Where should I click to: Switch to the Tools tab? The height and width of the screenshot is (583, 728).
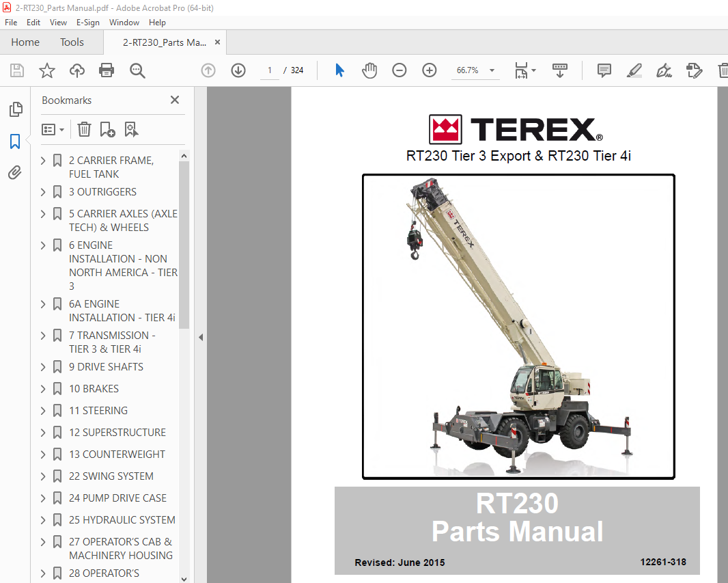(72, 42)
